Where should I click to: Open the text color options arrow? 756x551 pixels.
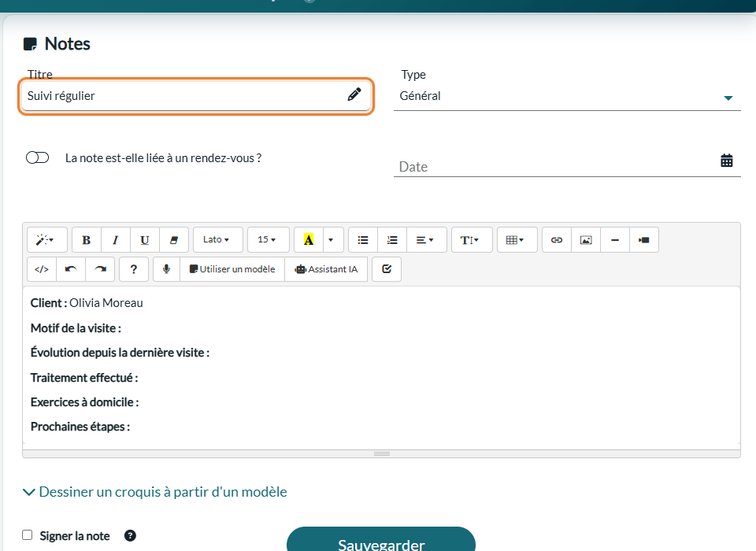point(332,240)
